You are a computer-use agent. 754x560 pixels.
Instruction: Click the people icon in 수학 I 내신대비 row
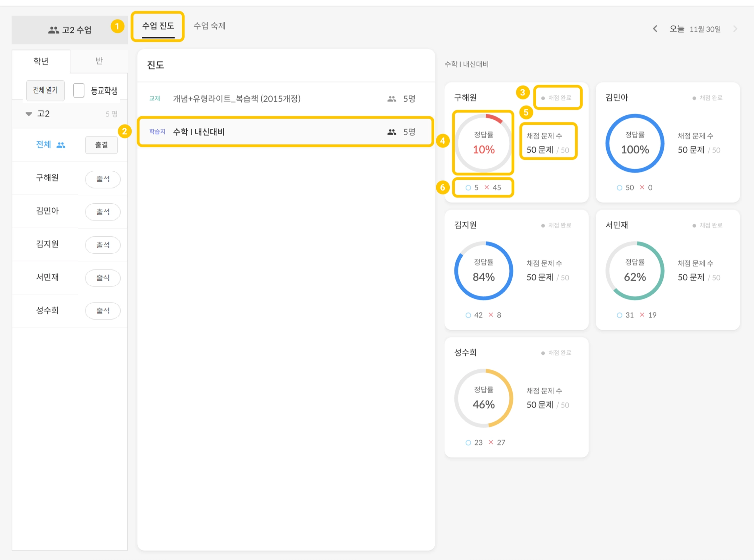tap(392, 132)
